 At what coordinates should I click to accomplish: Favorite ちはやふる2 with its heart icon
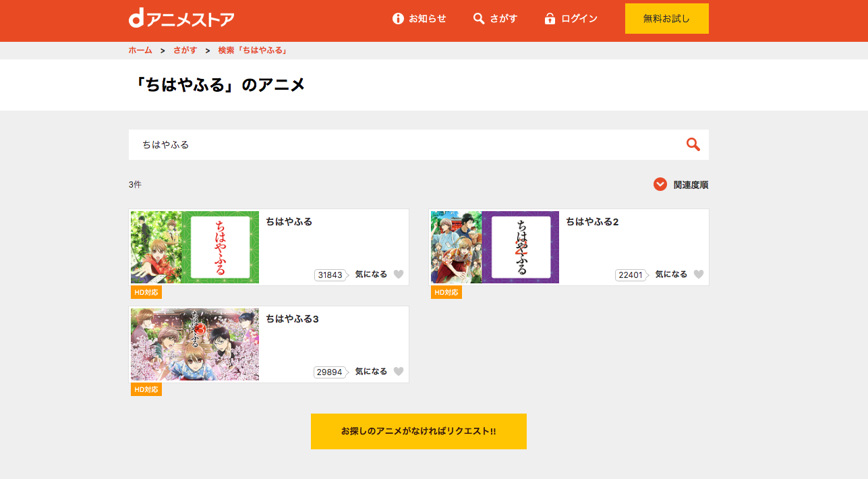(699, 275)
